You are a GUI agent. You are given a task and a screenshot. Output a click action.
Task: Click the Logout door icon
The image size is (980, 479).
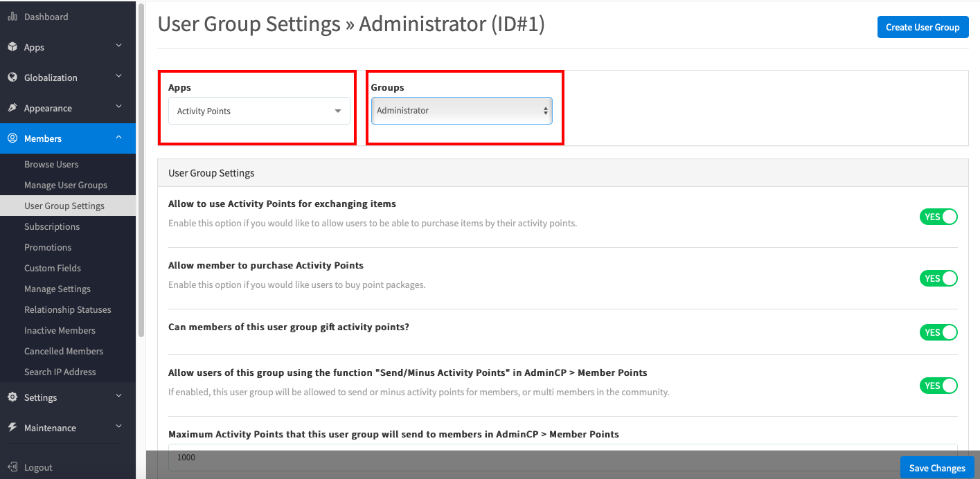coord(12,467)
